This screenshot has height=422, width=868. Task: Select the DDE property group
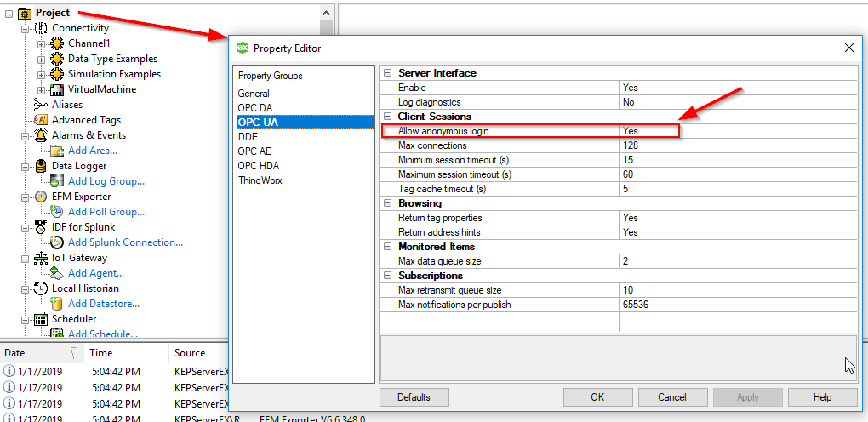(248, 136)
